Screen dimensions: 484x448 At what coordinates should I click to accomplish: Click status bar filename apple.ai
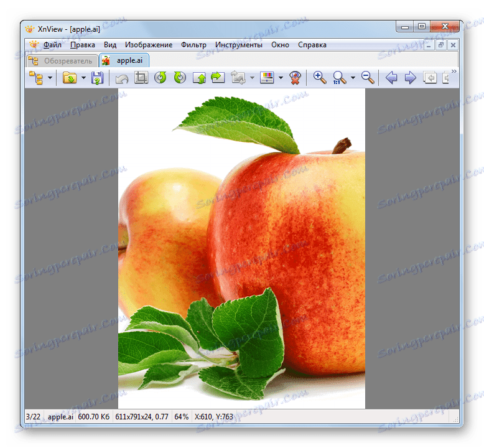pos(60,417)
